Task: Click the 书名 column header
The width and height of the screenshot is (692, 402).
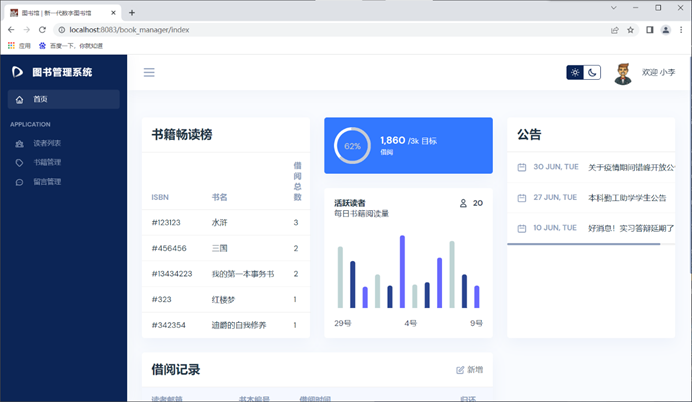Action: [219, 197]
